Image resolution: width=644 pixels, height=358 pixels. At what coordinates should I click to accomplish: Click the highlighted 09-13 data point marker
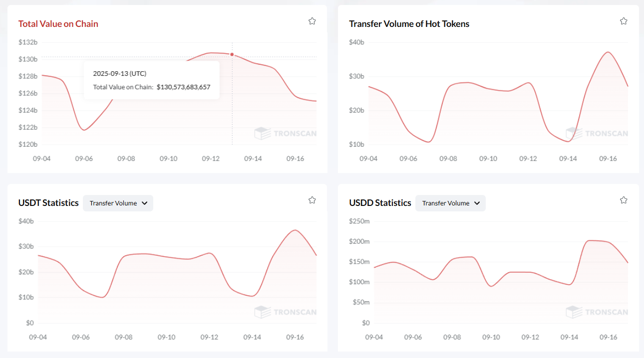coord(232,54)
